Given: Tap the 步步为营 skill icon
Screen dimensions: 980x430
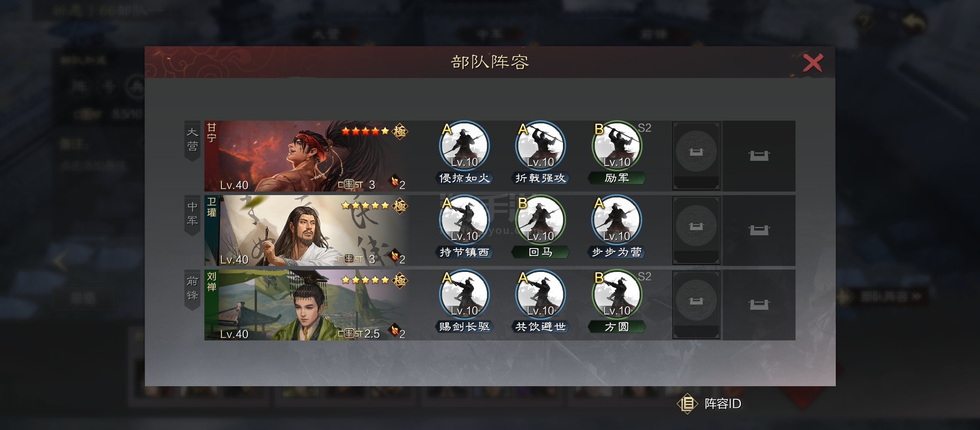Looking at the screenshot, I should click(617, 220).
